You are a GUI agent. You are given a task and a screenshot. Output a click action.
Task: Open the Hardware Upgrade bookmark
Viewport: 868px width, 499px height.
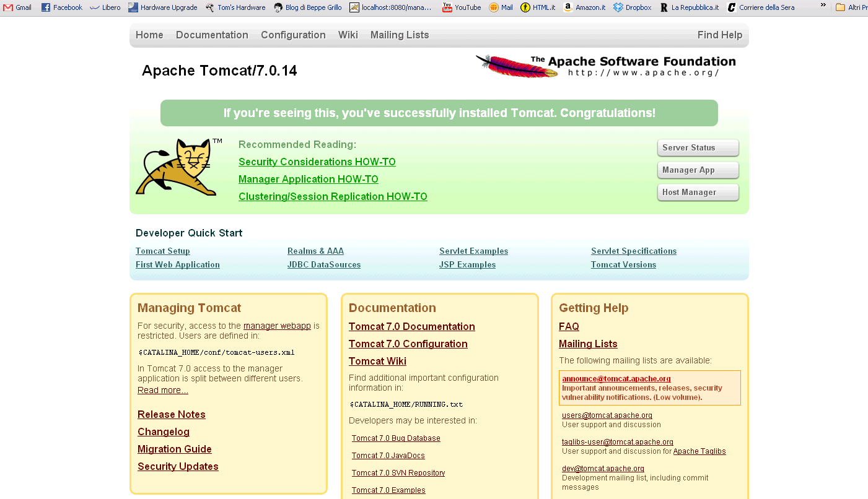pos(163,7)
